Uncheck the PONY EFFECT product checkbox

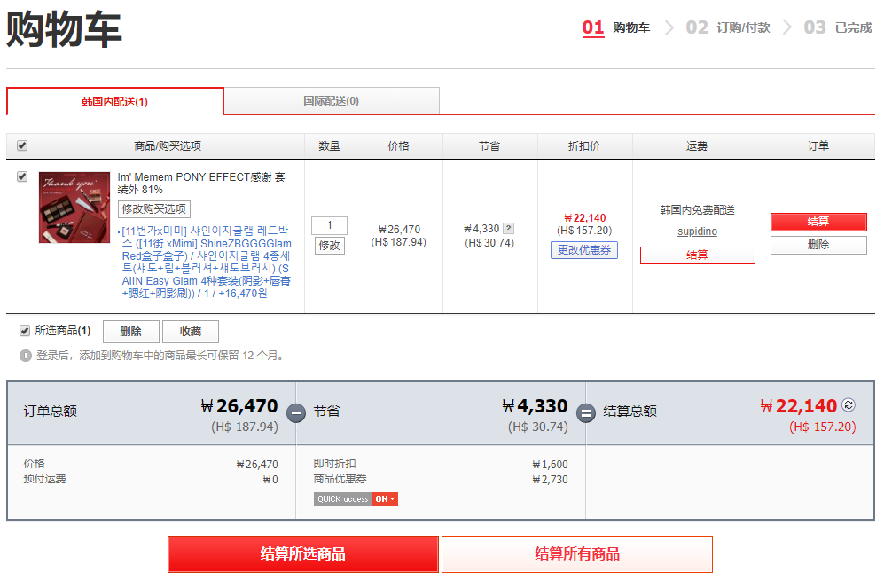point(22,177)
